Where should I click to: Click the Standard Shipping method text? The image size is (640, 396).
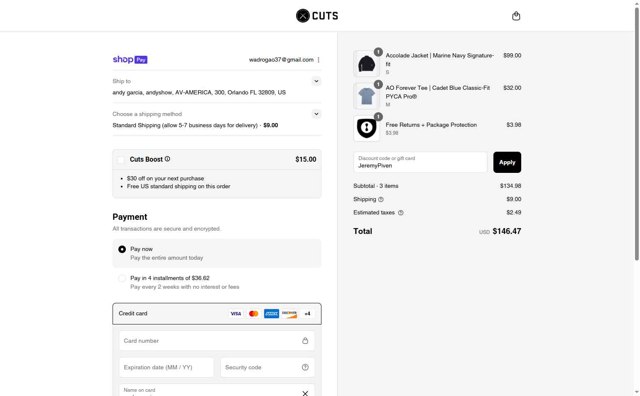tap(195, 125)
